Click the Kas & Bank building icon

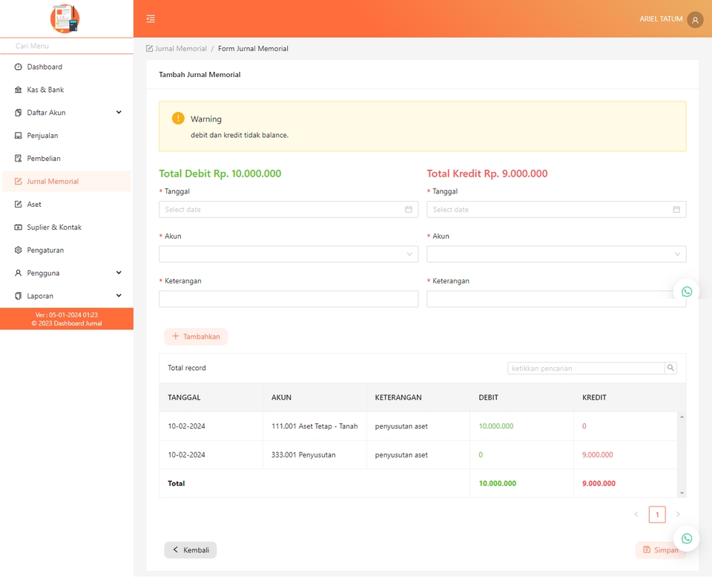pyautogui.click(x=18, y=90)
